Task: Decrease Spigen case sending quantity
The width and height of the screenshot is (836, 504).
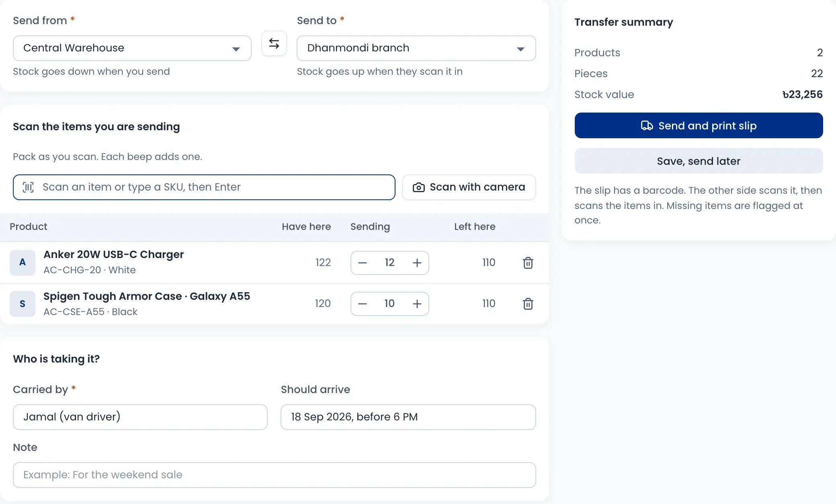Action: [x=363, y=304]
